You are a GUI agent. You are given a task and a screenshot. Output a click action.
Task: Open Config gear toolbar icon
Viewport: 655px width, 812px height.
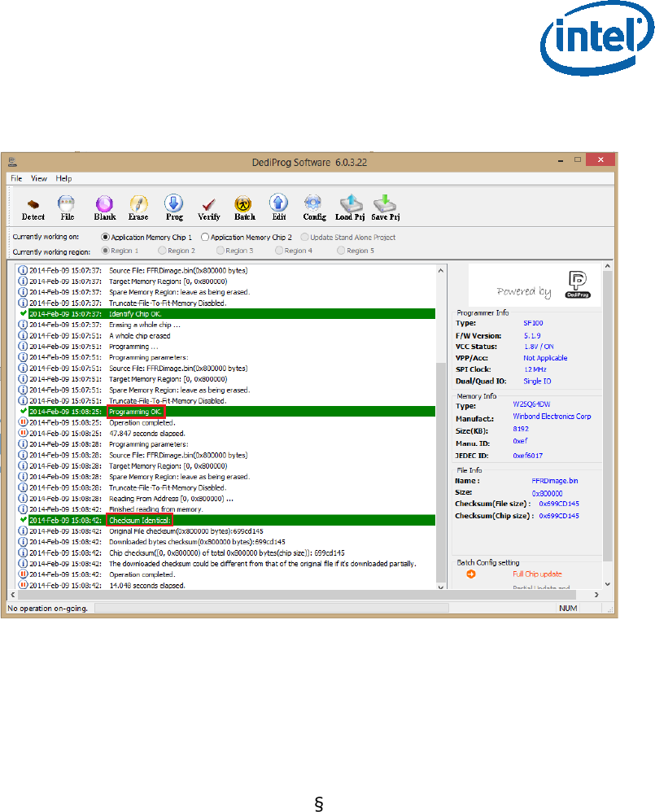[314, 207]
